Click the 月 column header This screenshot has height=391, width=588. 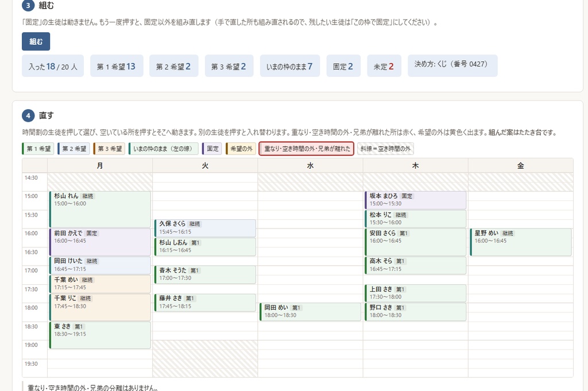pyautogui.click(x=100, y=166)
